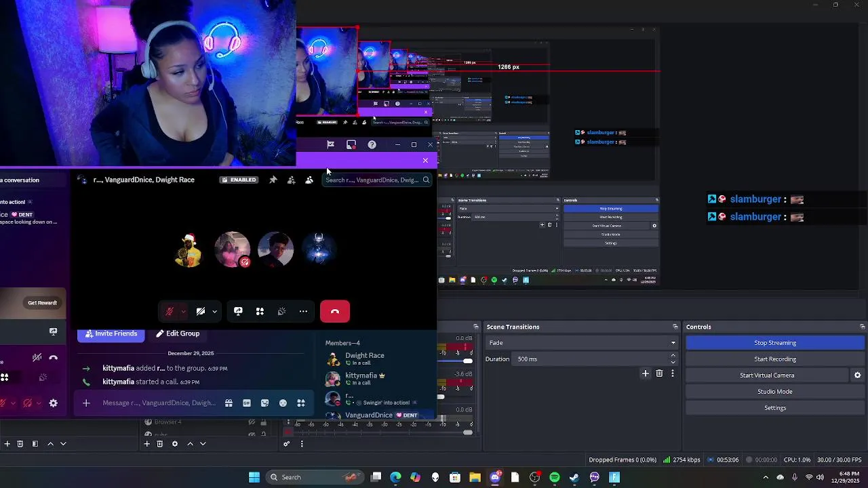Screen dimensions: 868x488
Task: Disconnect from the Discord call
Action: coord(335,311)
